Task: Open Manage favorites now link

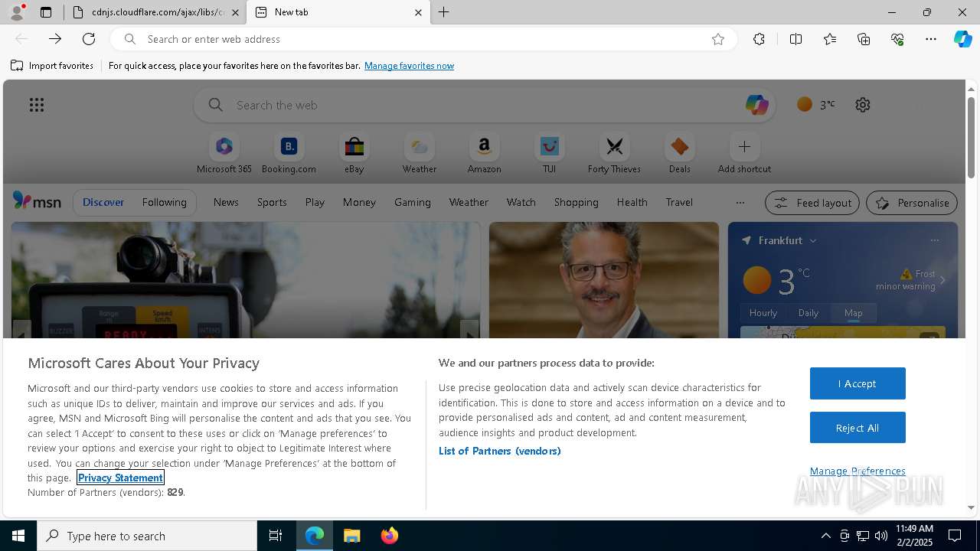Action: point(409,66)
